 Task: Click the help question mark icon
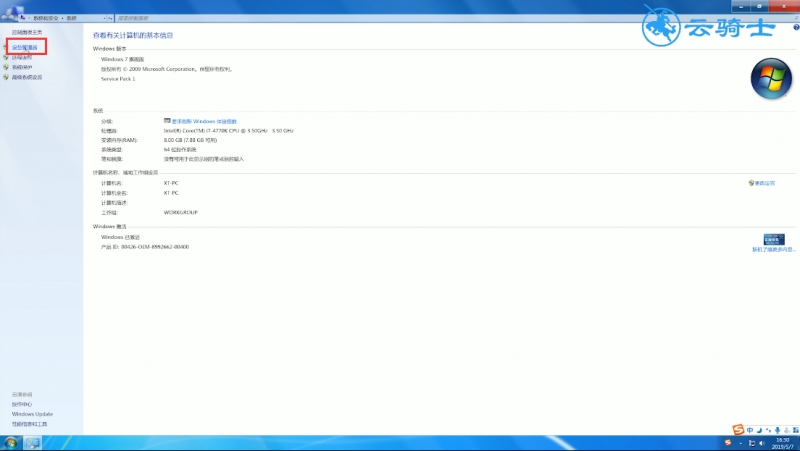pos(796,28)
